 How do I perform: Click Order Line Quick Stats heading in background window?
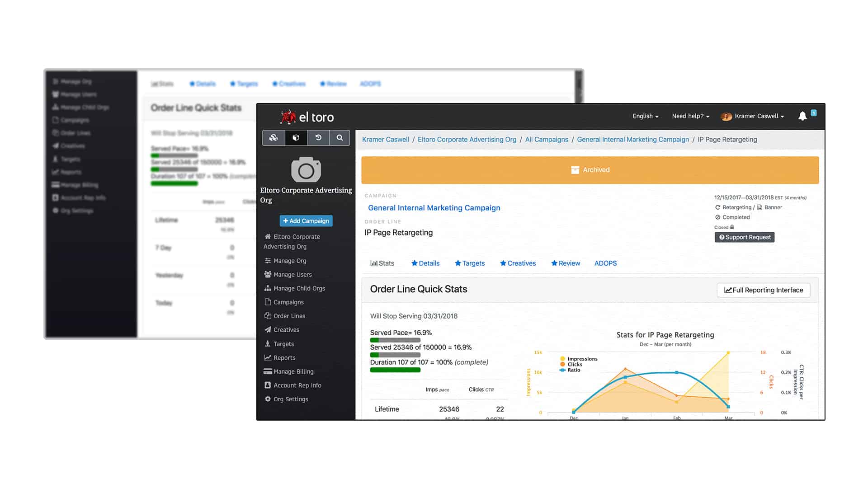[x=196, y=108]
